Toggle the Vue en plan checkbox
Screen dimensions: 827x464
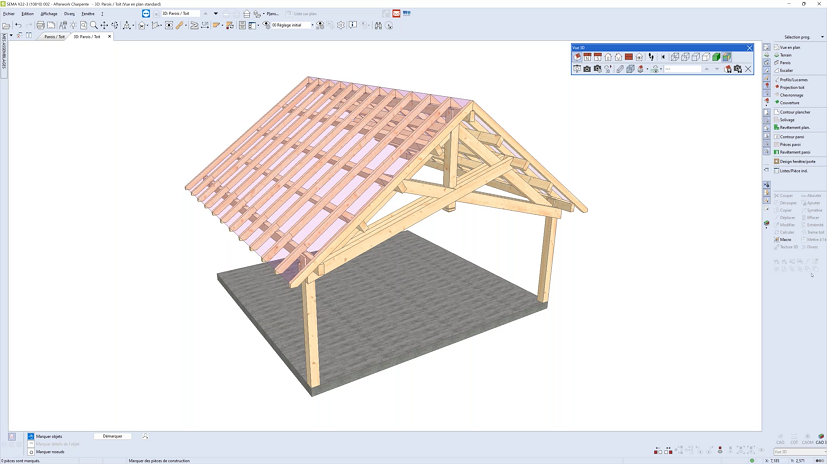coord(789,47)
